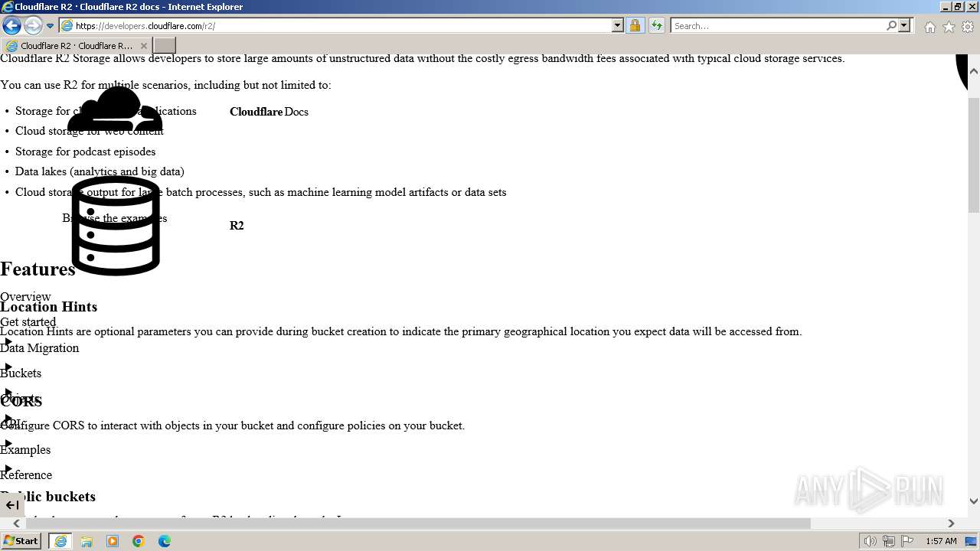The height and width of the screenshot is (551, 980).
Task: Open the search provider dropdown arrow
Action: (904, 25)
